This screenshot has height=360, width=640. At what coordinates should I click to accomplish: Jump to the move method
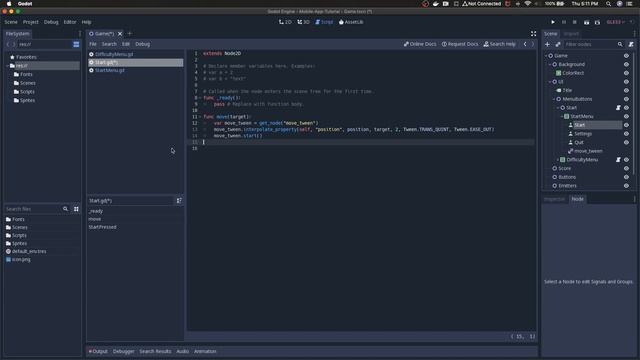coord(95,219)
